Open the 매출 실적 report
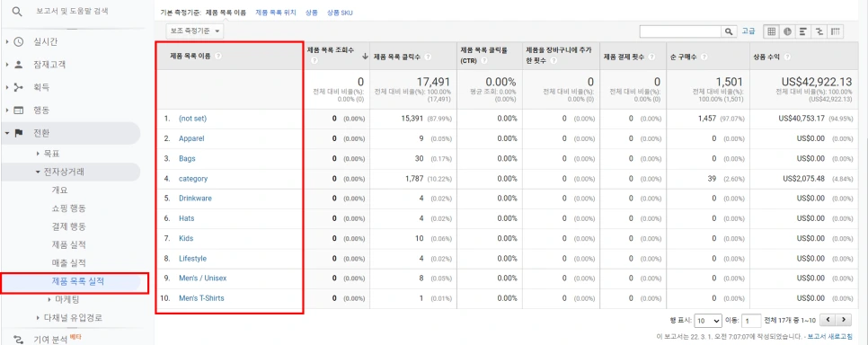 tap(68, 263)
